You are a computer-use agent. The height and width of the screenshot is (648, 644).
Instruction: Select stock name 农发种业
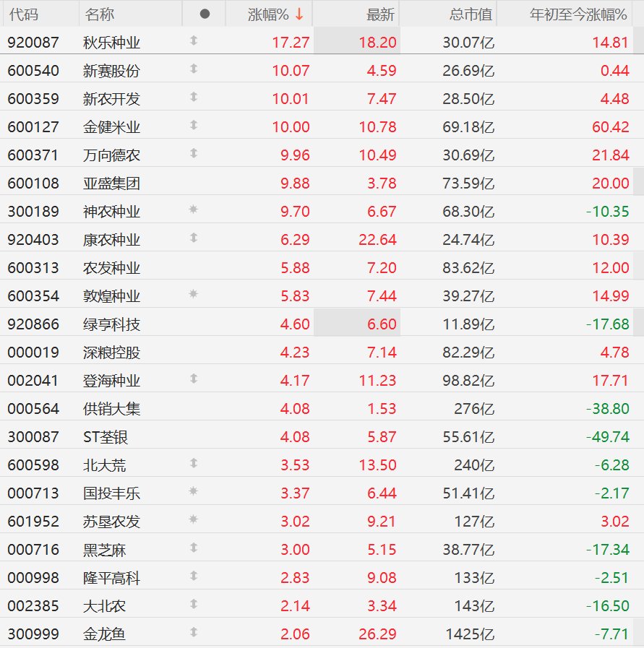tap(111, 268)
